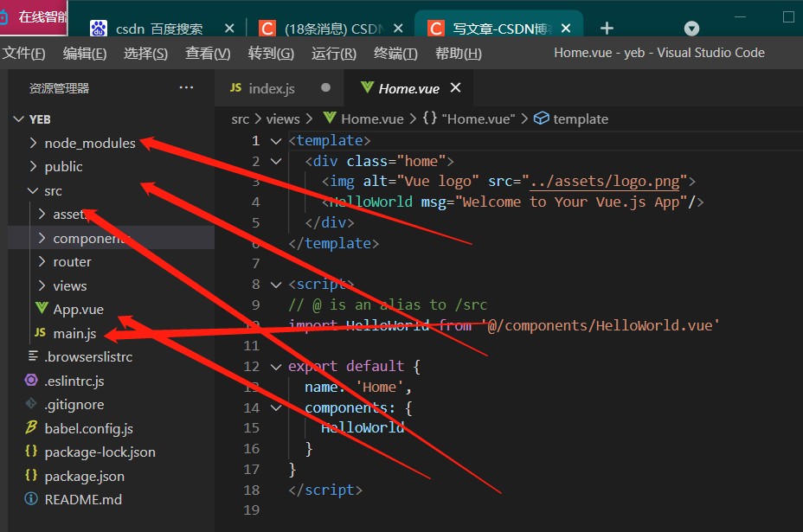The image size is (803, 532).
Task: Switch to the Home.vue editor tab
Action: (x=408, y=88)
